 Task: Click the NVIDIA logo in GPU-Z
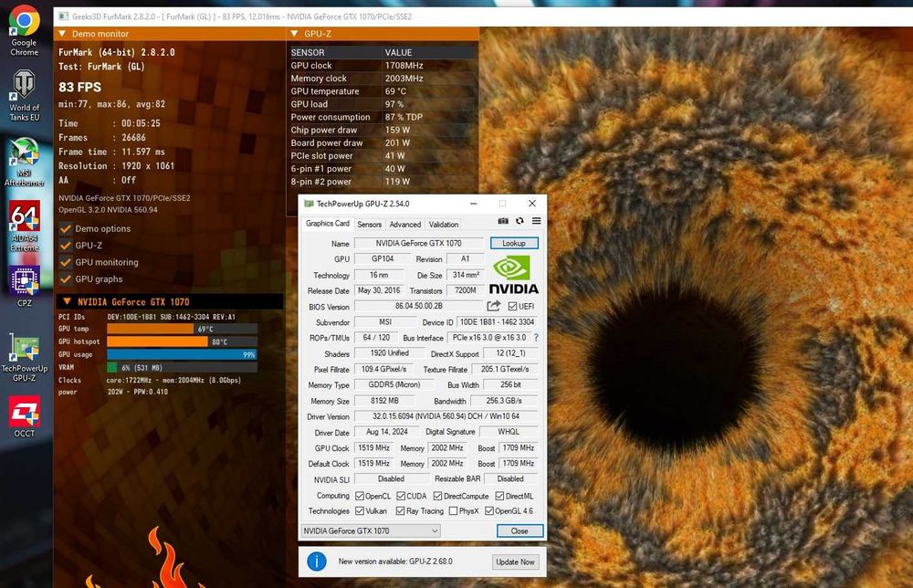point(513,276)
